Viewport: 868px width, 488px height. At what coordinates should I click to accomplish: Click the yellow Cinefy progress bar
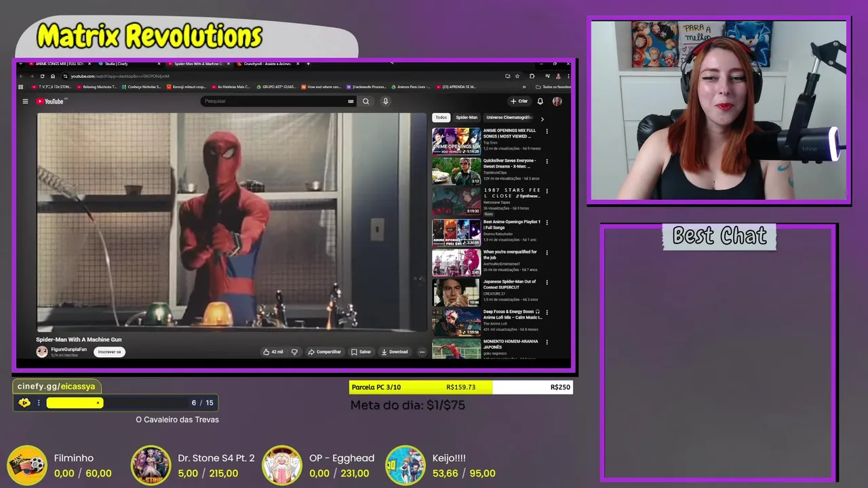(x=75, y=403)
